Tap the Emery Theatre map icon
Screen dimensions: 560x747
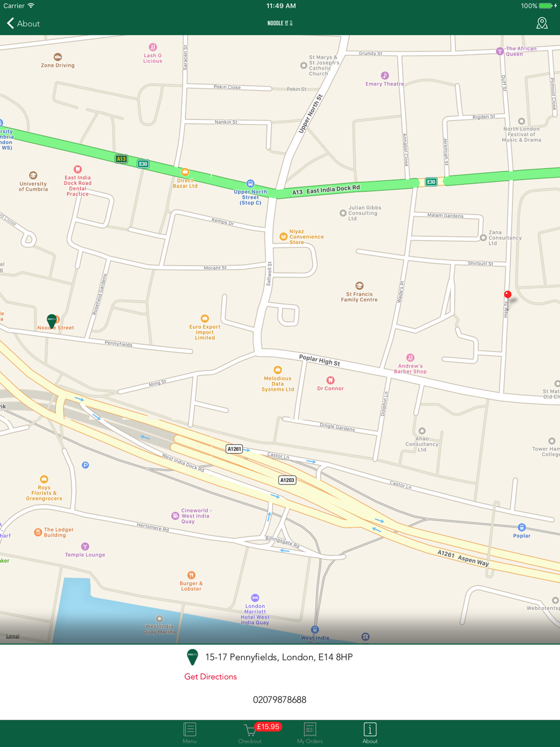tap(385, 76)
